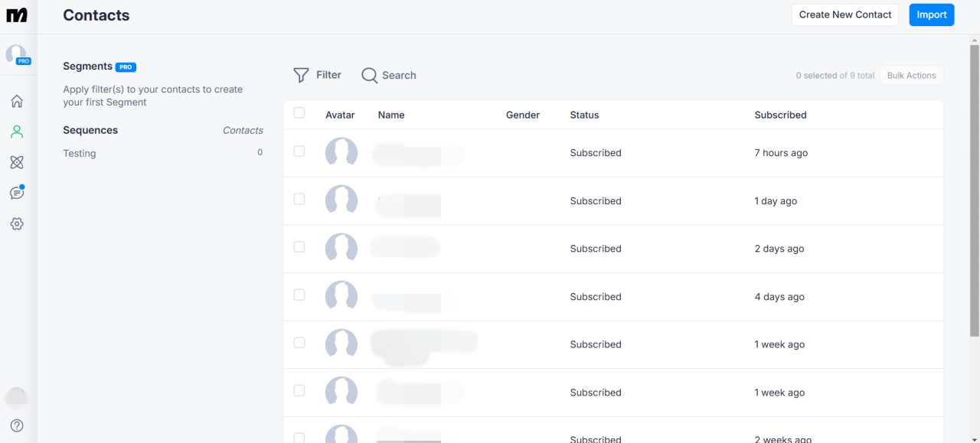Viewport: 980px width, 443px height.
Task: Check the select-all checkbox in table header
Action: (x=299, y=112)
